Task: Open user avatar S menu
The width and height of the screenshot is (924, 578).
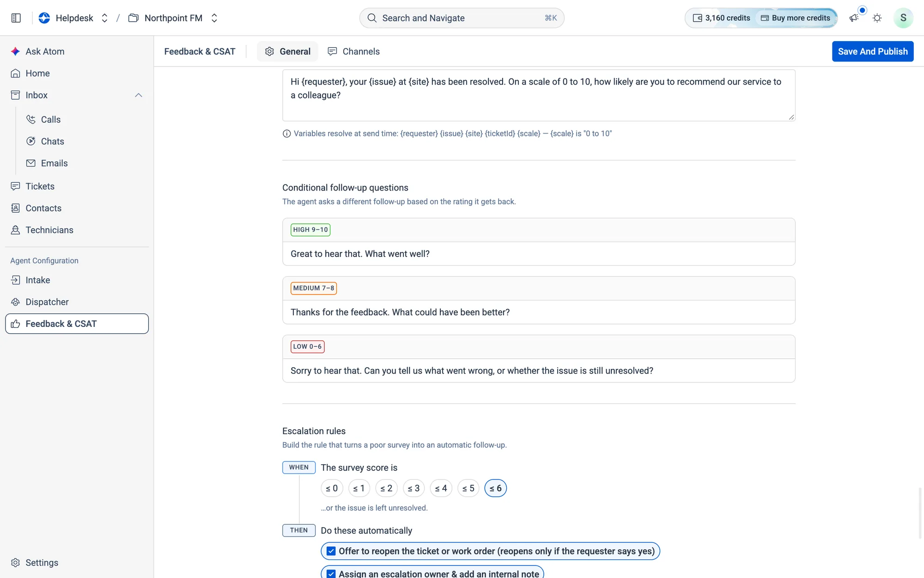Action: (x=903, y=18)
